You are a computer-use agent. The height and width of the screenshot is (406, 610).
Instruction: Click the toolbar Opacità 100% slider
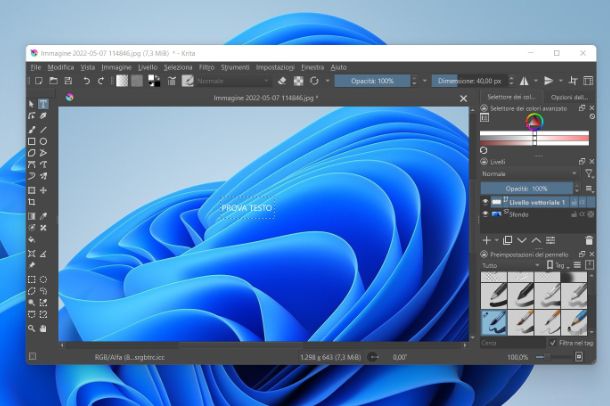pyautogui.click(x=372, y=81)
